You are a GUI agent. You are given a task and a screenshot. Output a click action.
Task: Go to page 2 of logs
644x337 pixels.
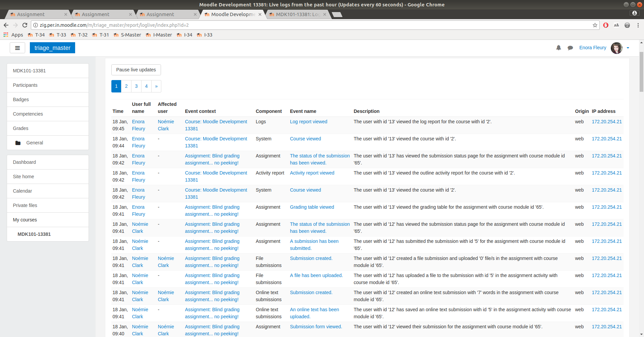click(x=126, y=86)
